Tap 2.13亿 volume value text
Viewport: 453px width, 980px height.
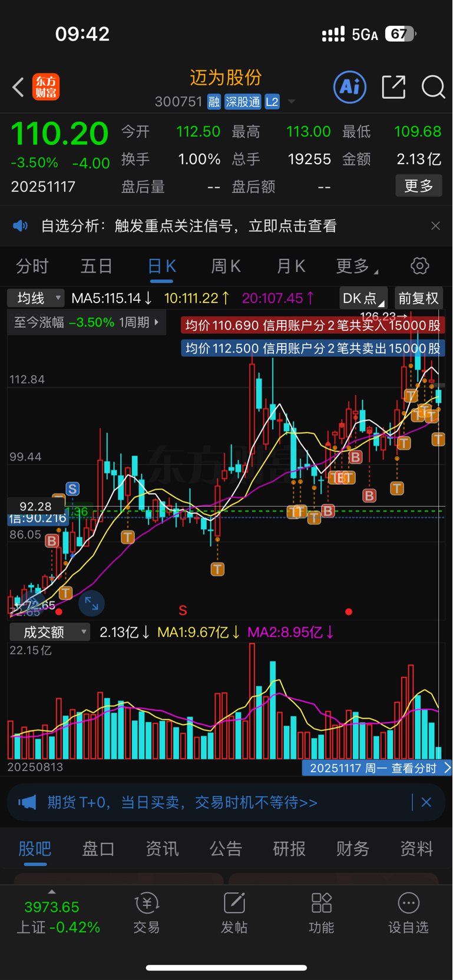point(125,632)
